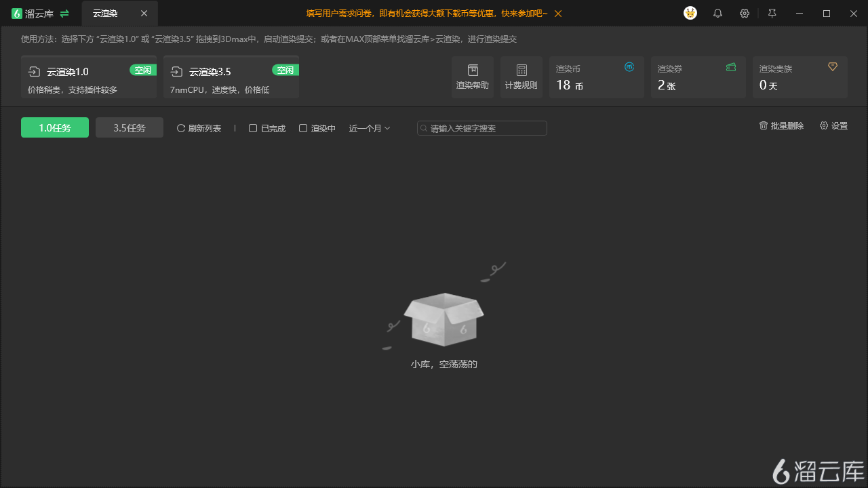Screen dimensions: 868x488
Task: Pin the window with pushpin icon
Action: [772, 14]
